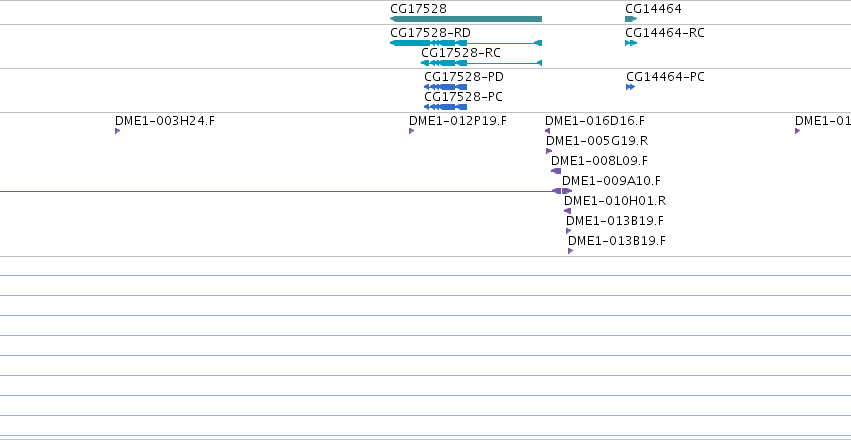Screen dimensions: 851x440
Task: Click the blue CG17528-PC CDS glyph
Action: pyautogui.click(x=445, y=107)
